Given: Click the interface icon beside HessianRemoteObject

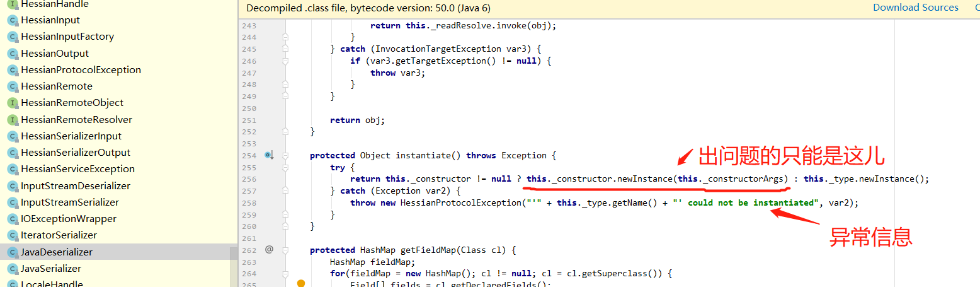Looking at the screenshot, I should pos(12,103).
